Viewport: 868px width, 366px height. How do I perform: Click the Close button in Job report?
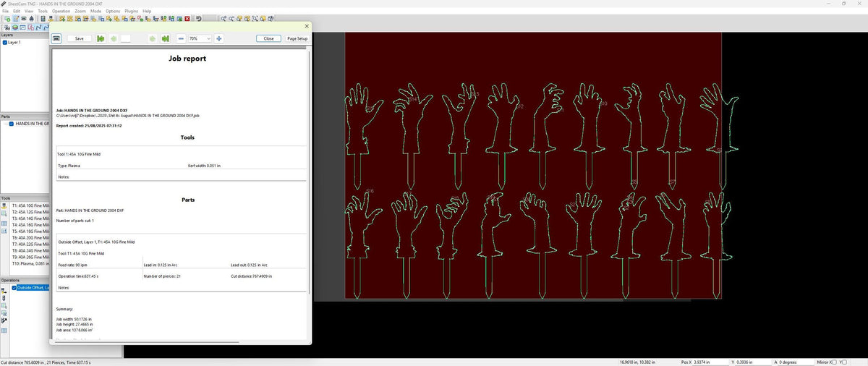coord(268,38)
